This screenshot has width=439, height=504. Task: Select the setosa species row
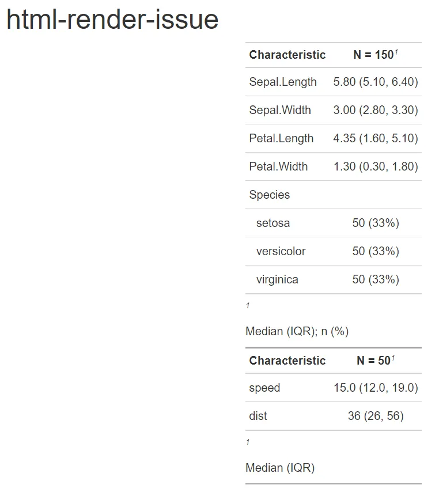coord(273,223)
